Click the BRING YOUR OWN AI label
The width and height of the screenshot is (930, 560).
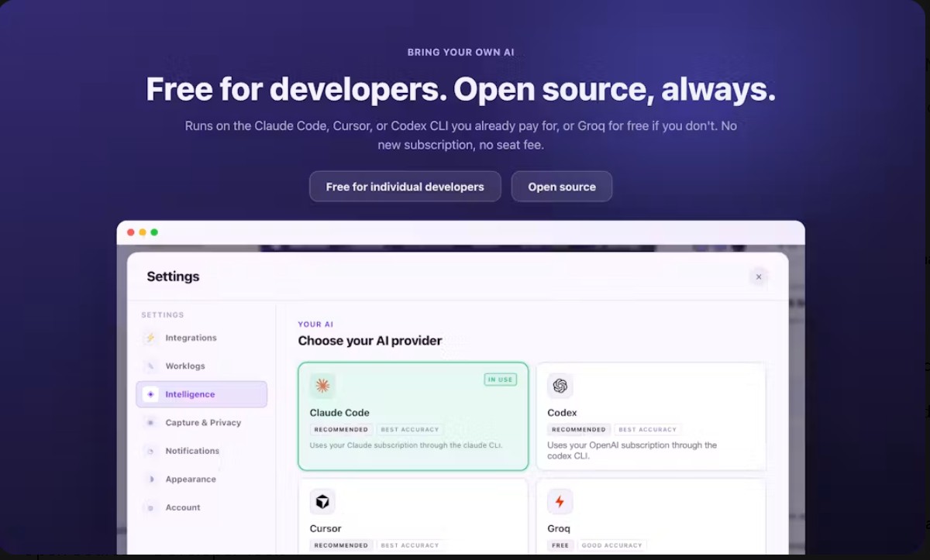pyautogui.click(x=461, y=53)
